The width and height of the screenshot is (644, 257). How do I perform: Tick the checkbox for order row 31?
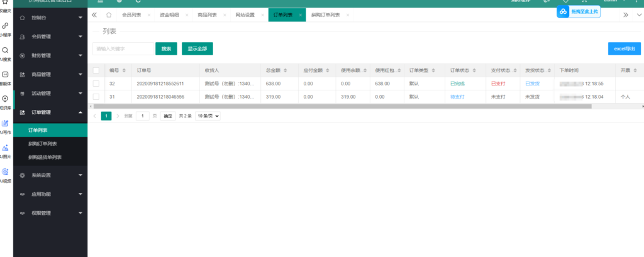click(x=96, y=97)
